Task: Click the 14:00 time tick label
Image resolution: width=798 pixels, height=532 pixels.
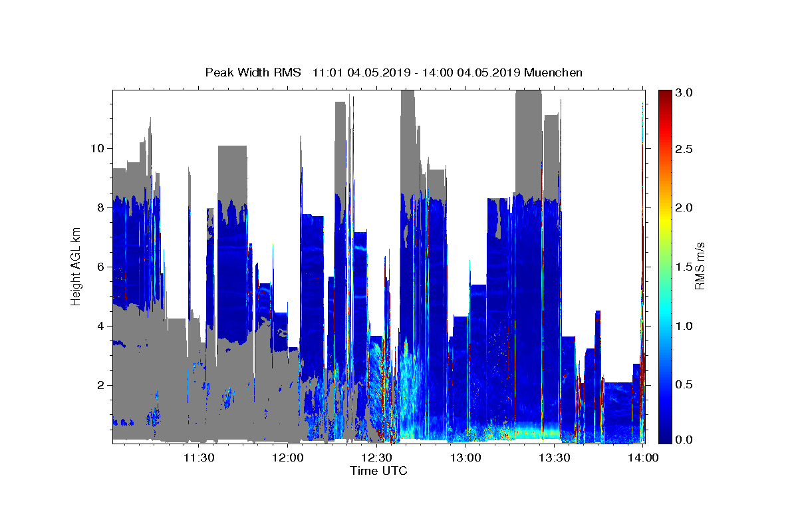Action: click(x=643, y=458)
